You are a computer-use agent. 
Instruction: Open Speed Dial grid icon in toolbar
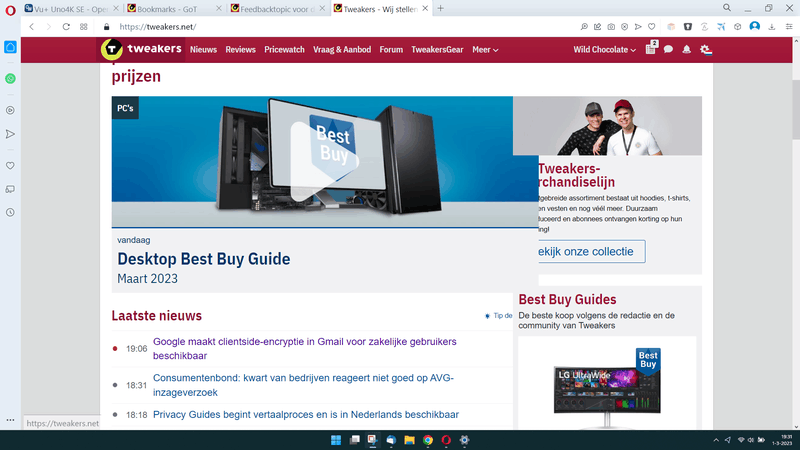84,27
